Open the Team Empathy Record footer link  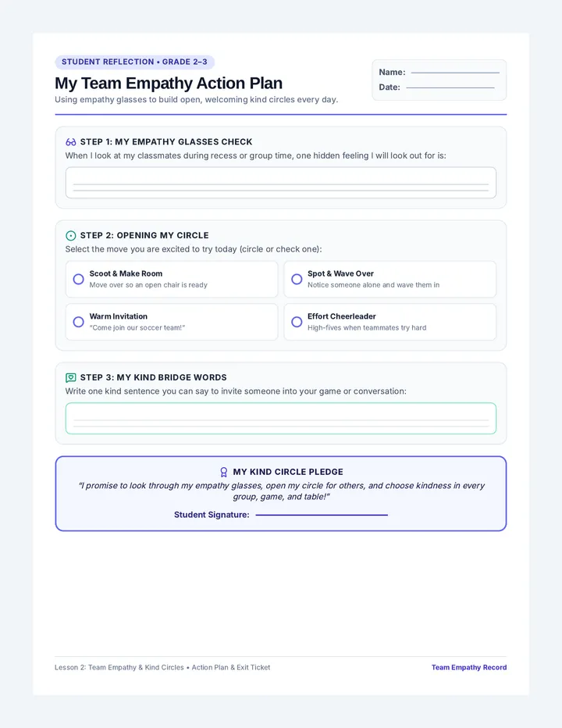(x=469, y=668)
